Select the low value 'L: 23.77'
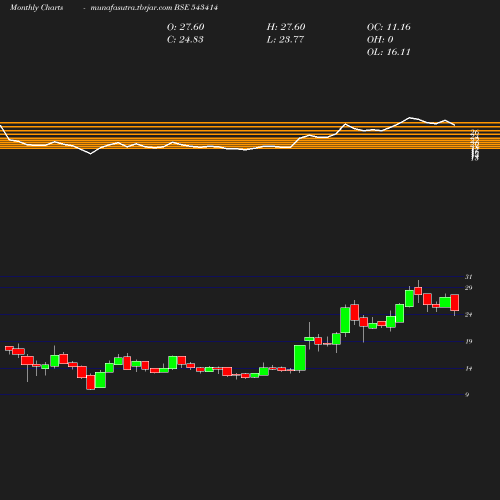Screen dimensions: 500x500 285,39
